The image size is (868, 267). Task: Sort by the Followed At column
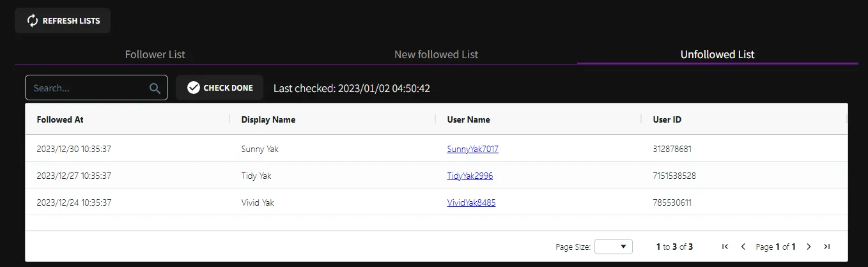[x=60, y=119]
